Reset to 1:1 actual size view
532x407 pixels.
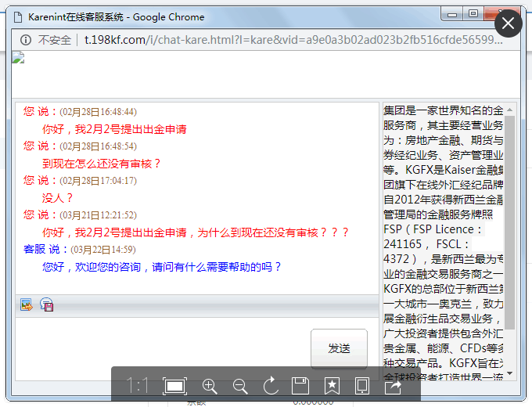tap(138, 386)
